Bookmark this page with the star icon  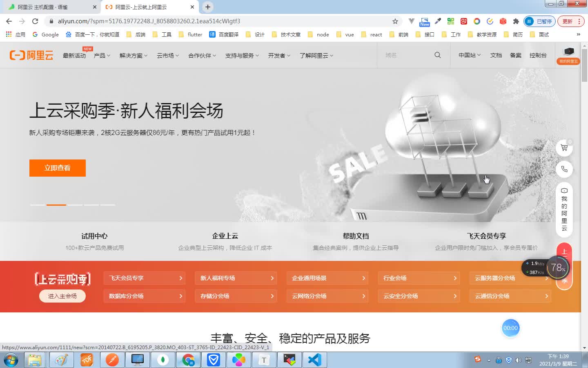[x=395, y=21]
